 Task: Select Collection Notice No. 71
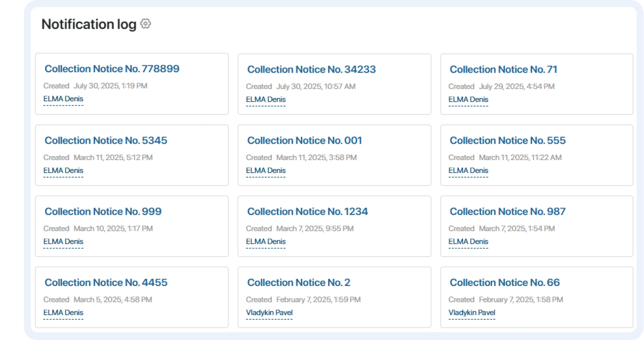503,70
